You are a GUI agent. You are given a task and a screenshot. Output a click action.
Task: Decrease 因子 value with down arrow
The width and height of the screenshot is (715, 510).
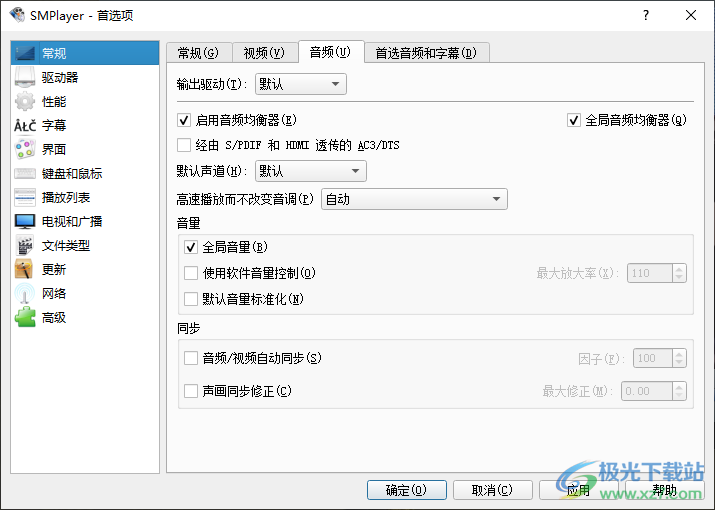tap(679, 363)
